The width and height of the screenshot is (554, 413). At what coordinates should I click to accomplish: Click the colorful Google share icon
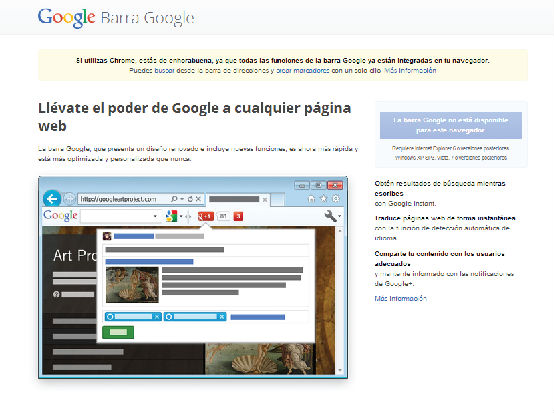(x=171, y=216)
